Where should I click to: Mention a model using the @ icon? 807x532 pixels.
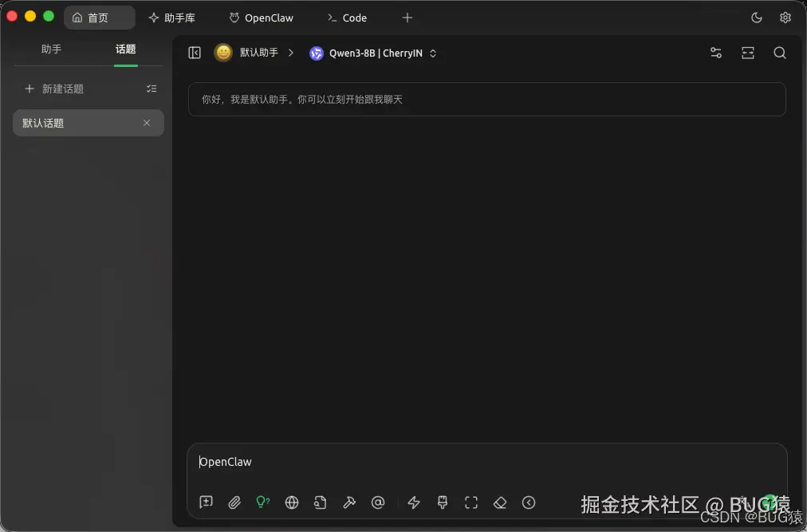point(378,502)
